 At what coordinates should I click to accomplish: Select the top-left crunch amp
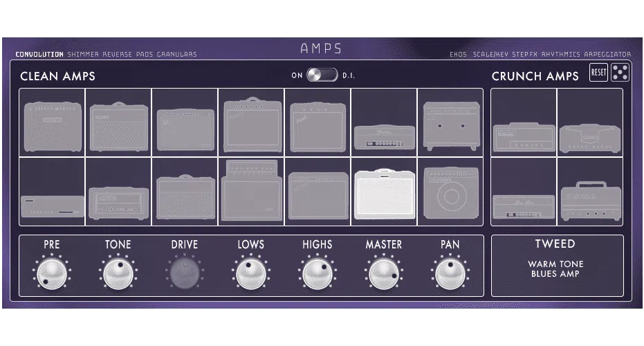point(524,122)
